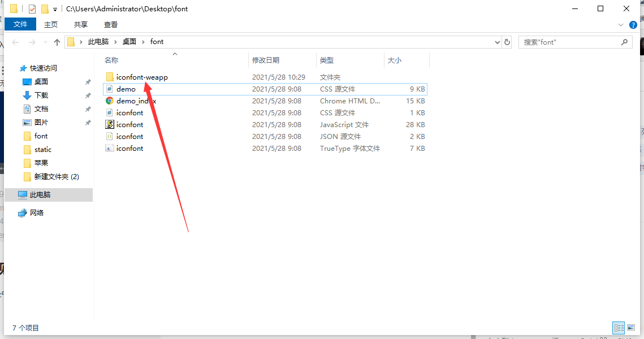Image resolution: width=644 pixels, height=339 pixels.
Task: Open 新建文件夹 (2) in sidebar
Action: click(x=57, y=176)
